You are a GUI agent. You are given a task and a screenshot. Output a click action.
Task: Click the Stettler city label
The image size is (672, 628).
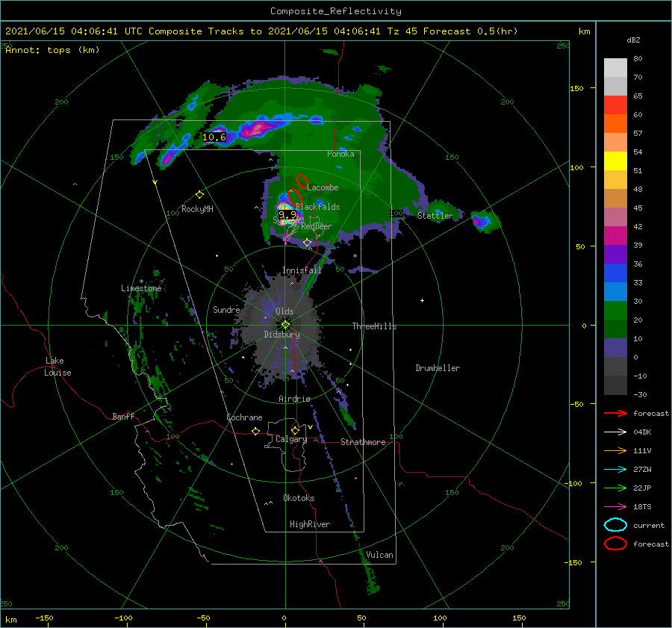(x=435, y=216)
